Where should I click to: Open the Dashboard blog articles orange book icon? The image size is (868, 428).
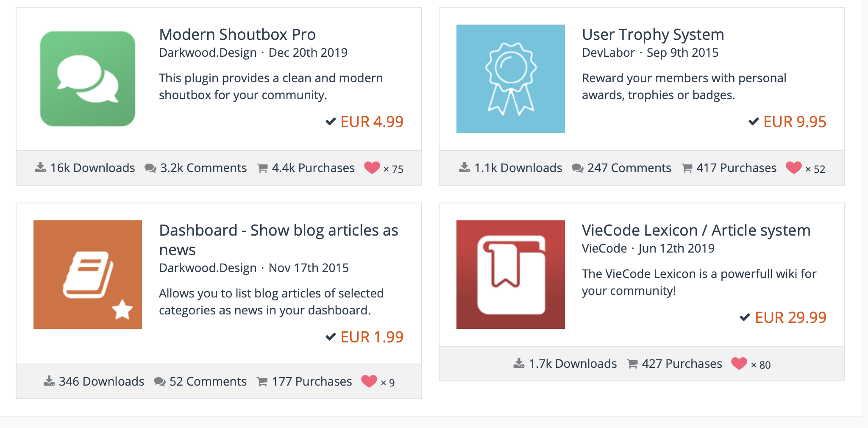88,275
